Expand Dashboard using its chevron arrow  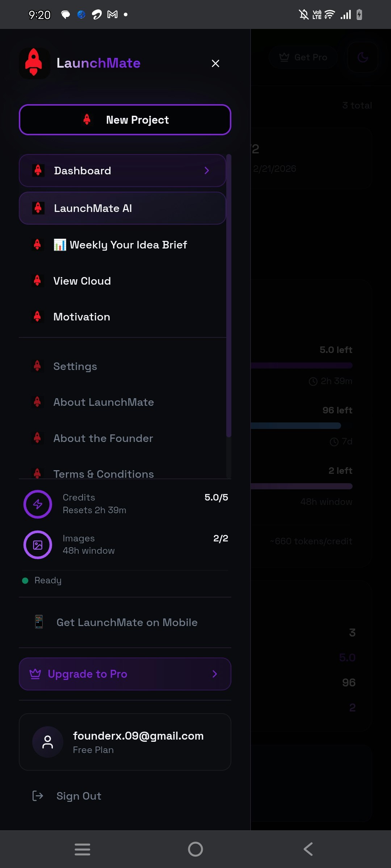click(x=207, y=170)
